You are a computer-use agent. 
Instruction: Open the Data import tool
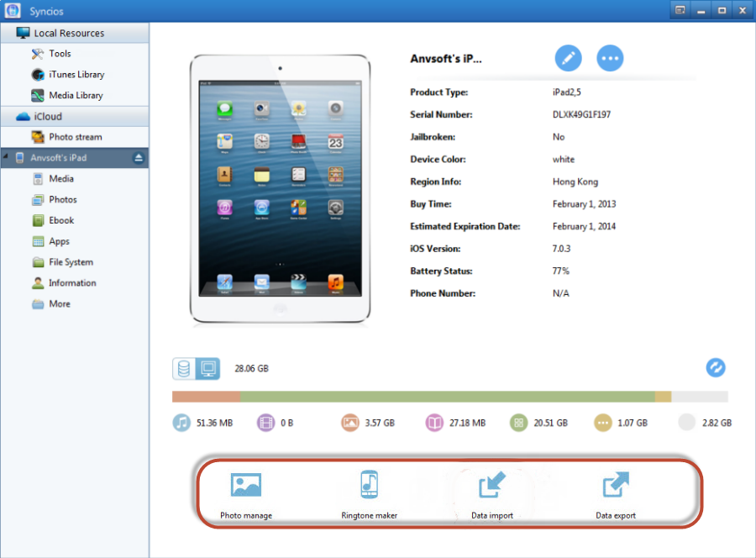[x=492, y=495]
